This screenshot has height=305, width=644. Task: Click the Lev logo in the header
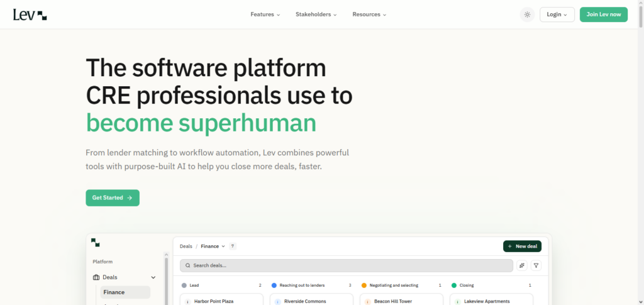30,14
